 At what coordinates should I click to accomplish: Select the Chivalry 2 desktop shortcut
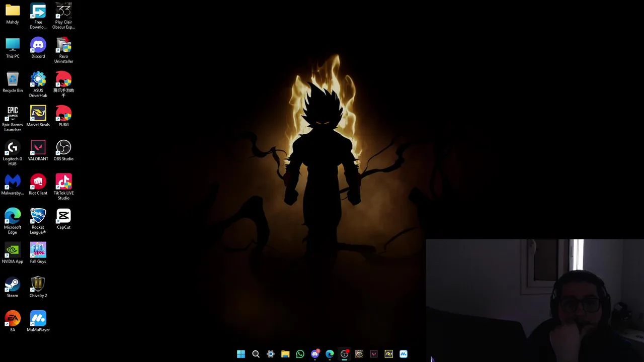click(38, 288)
